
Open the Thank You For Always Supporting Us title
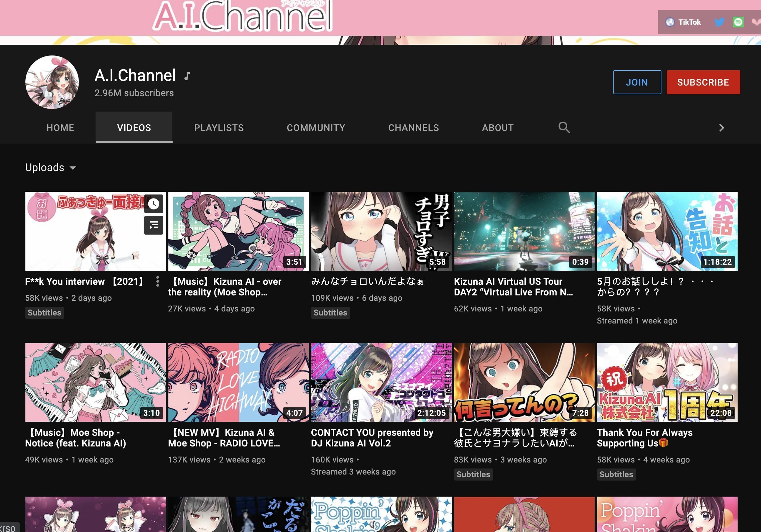click(645, 438)
